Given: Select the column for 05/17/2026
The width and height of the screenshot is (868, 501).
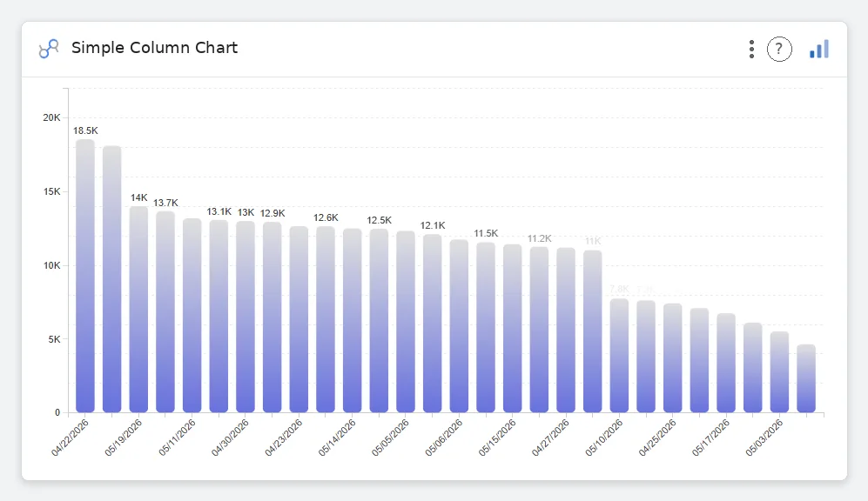Looking at the screenshot, I should tap(726, 364).
